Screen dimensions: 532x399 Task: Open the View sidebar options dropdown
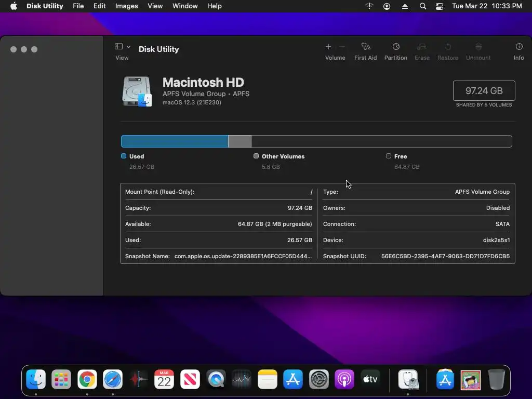[x=129, y=47]
